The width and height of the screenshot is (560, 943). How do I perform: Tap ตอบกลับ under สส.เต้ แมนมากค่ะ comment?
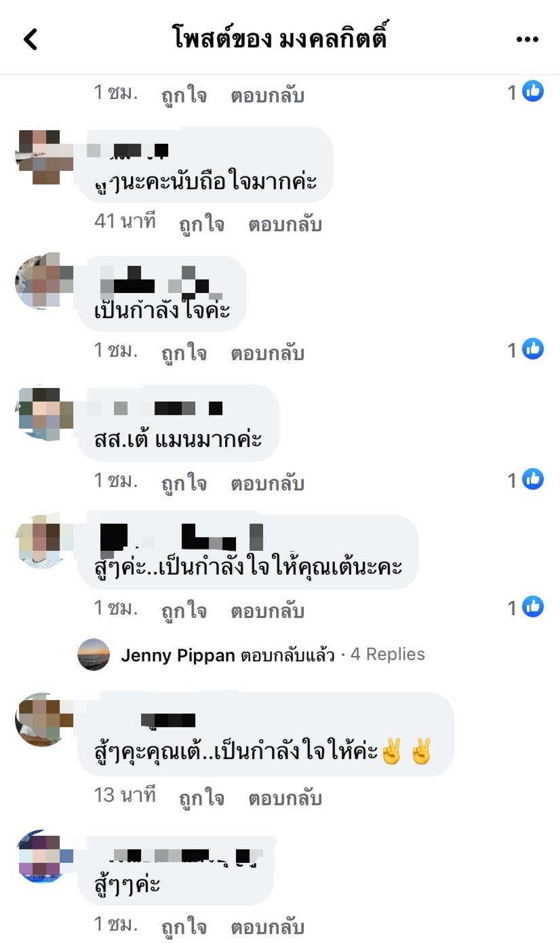point(268,484)
